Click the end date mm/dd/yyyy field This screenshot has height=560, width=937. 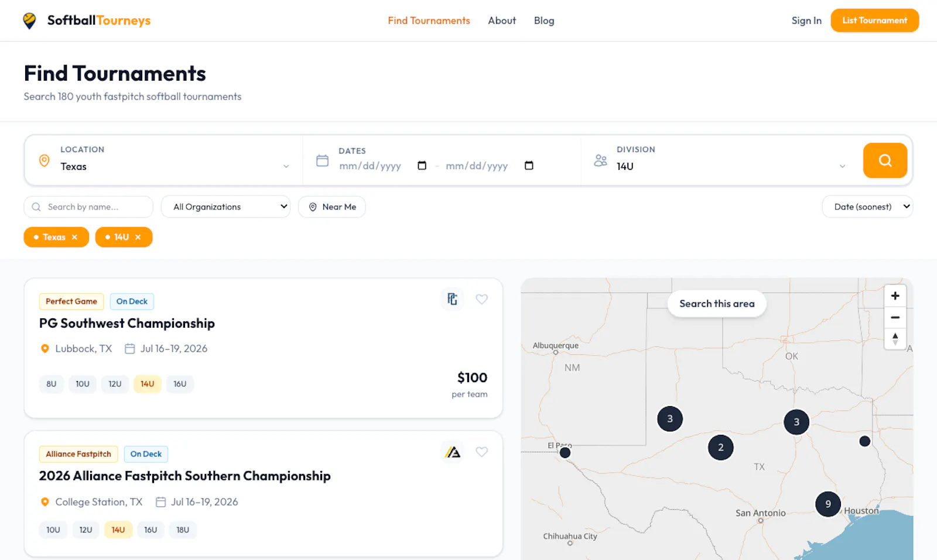[477, 166]
